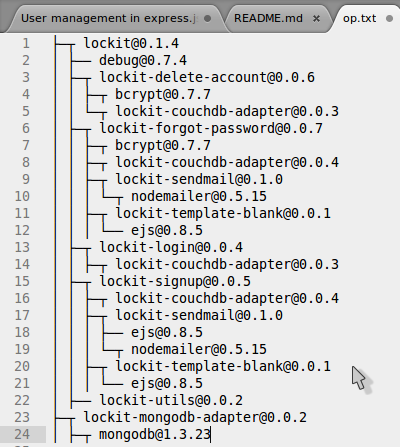400x447 pixels.
Task: Click lockit-delete-account@0.0.6 entry
Action: [x=207, y=77]
